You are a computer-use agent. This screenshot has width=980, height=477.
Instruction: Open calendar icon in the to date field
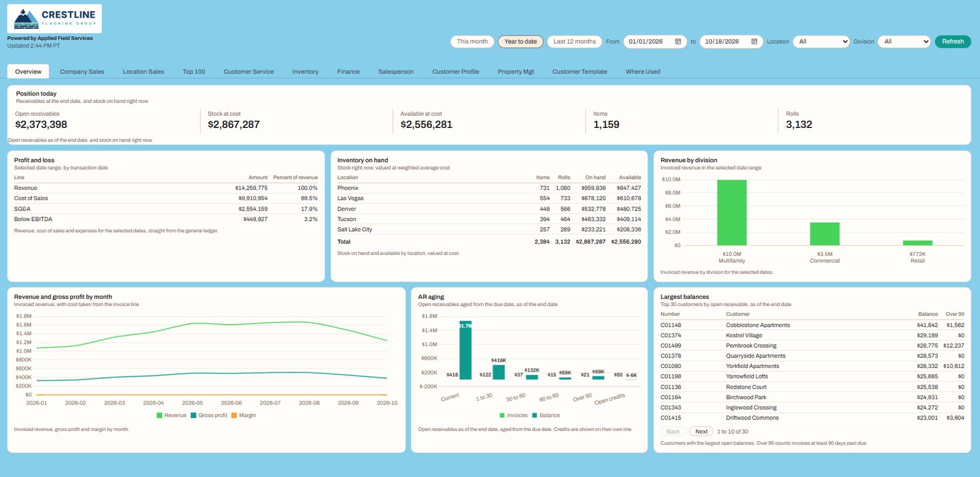[754, 42]
